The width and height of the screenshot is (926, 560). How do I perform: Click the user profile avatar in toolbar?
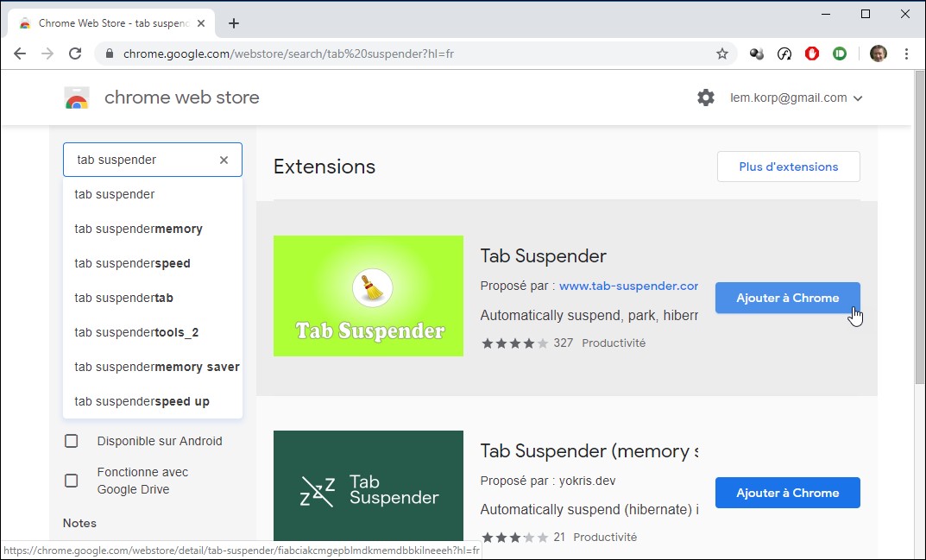(878, 53)
